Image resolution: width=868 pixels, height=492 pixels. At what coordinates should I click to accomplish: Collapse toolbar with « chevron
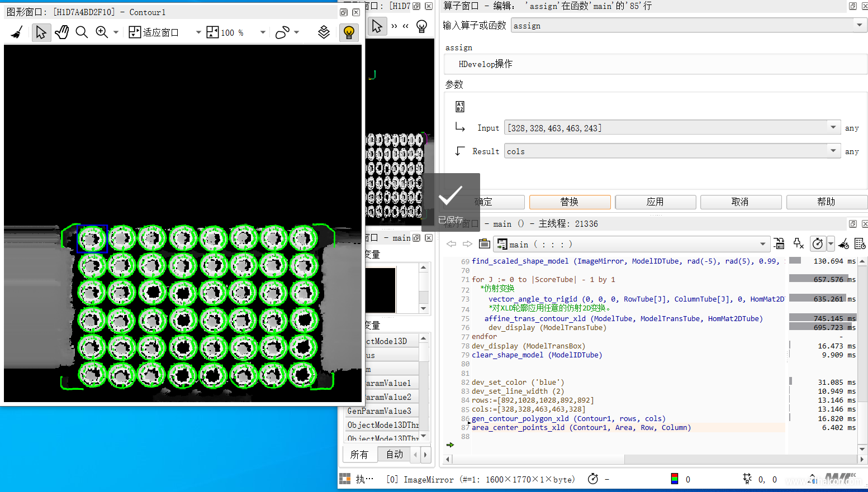406,26
